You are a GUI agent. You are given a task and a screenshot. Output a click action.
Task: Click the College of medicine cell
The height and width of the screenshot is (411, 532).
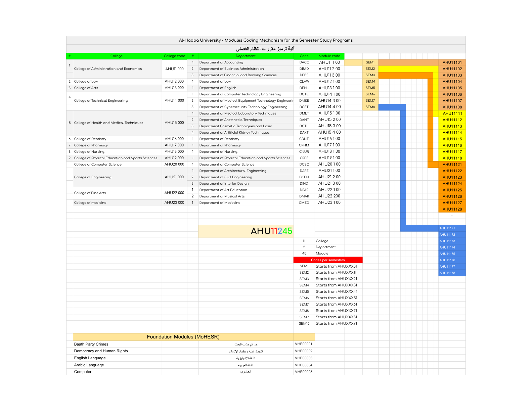(x=118, y=203)
